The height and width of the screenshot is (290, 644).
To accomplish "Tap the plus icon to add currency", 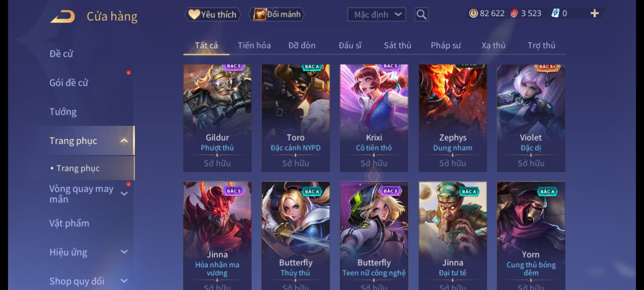I will point(595,13).
